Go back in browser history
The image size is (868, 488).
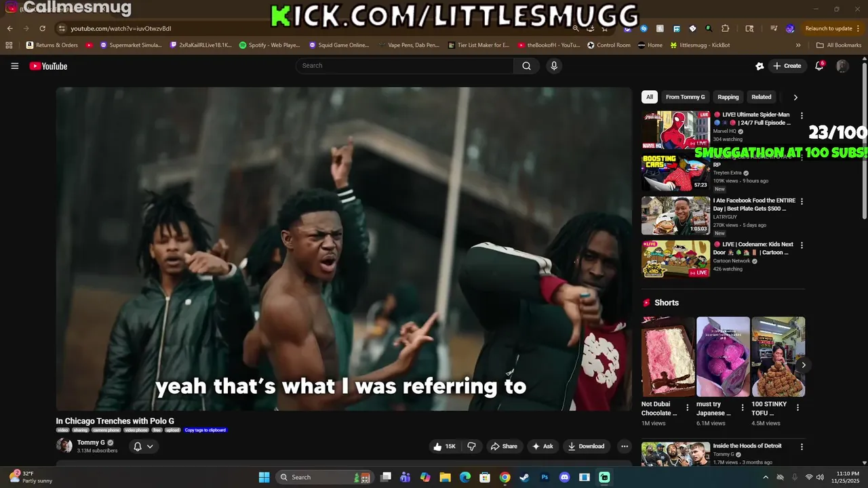point(9,28)
